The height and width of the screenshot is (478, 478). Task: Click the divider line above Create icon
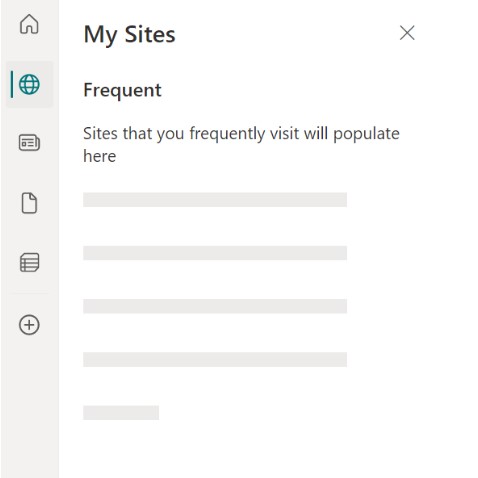tap(29, 293)
